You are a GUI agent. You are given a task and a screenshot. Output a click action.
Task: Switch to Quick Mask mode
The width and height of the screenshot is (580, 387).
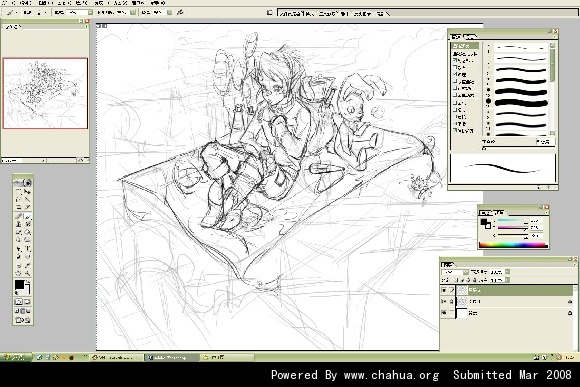(x=27, y=302)
